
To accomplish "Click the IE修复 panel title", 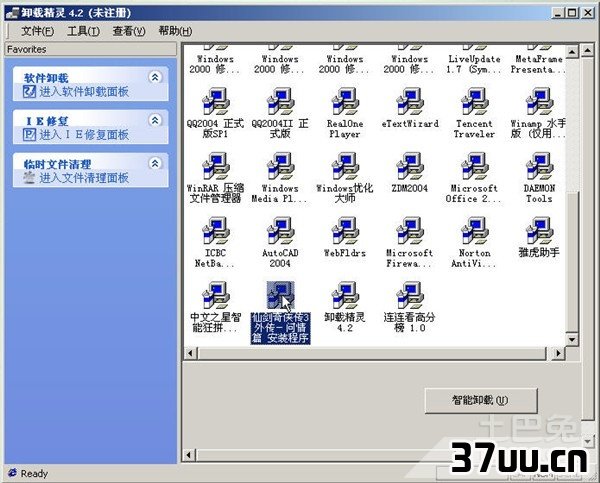I will (46, 121).
